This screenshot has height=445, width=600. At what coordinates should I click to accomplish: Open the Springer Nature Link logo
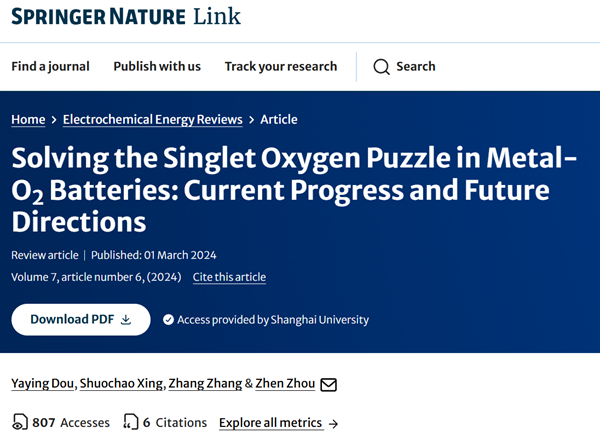coord(126,16)
